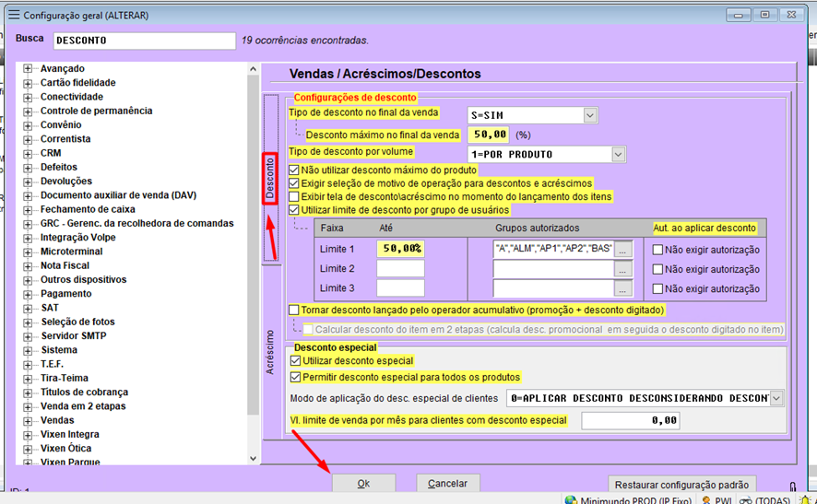Switch to the Acréscimo vertical tab
The width and height of the screenshot is (817, 504).
pos(270,355)
